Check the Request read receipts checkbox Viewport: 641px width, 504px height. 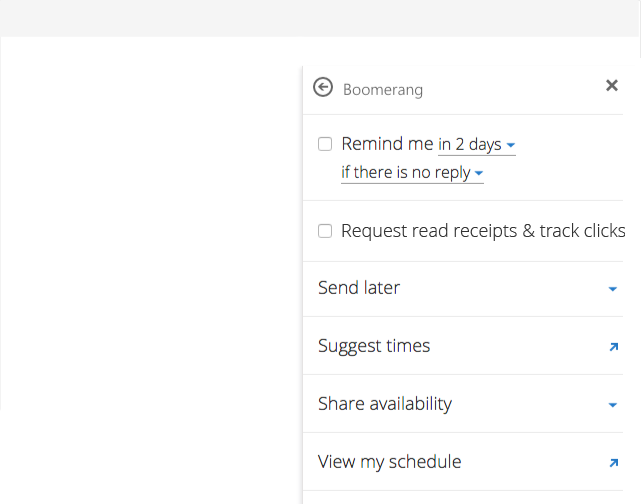click(x=325, y=231)
